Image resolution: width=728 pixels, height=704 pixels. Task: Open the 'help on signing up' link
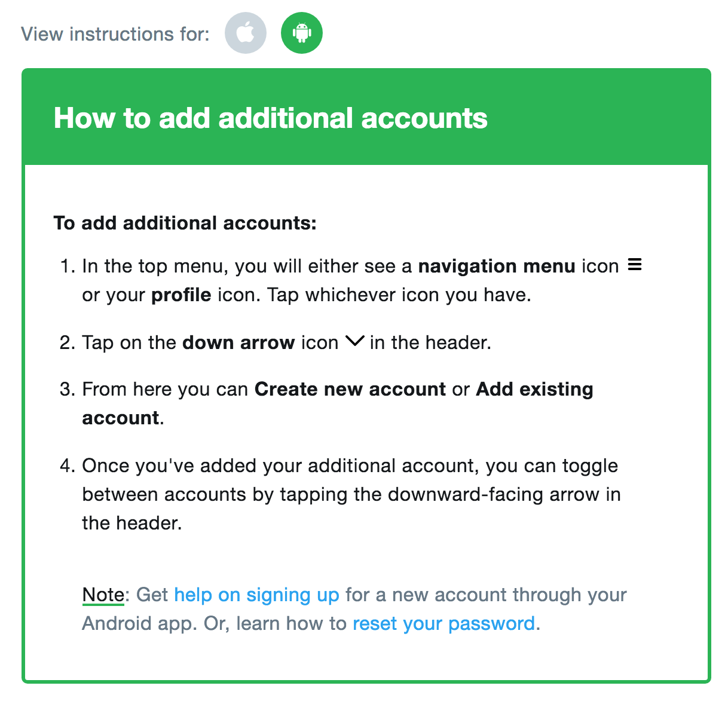[x=256, y=595]
